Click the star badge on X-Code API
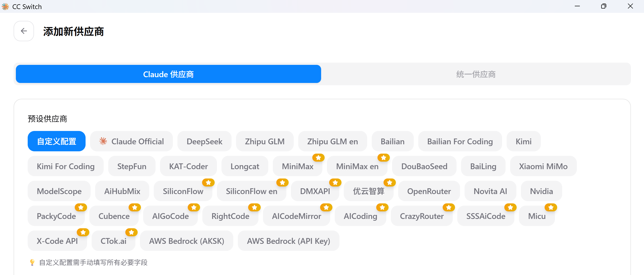Viewport: 644px width, 275px height. [83, 232]
